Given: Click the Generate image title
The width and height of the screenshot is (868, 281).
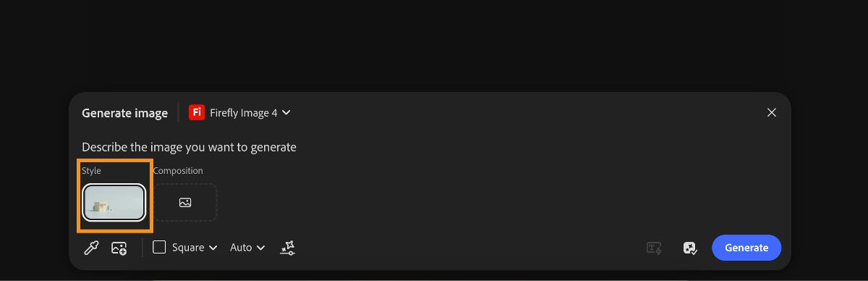Looking at the screenshot, I should pyautogui.click(x=124, y=113).
